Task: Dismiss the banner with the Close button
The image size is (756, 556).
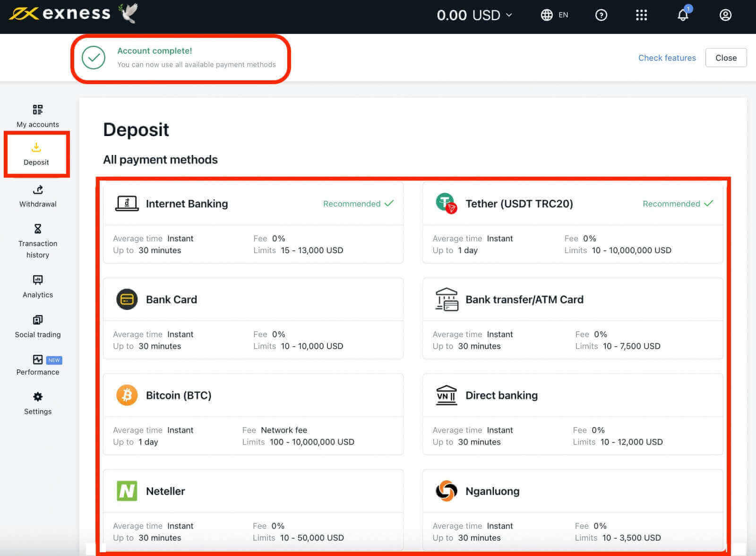Action: (726, 58)
